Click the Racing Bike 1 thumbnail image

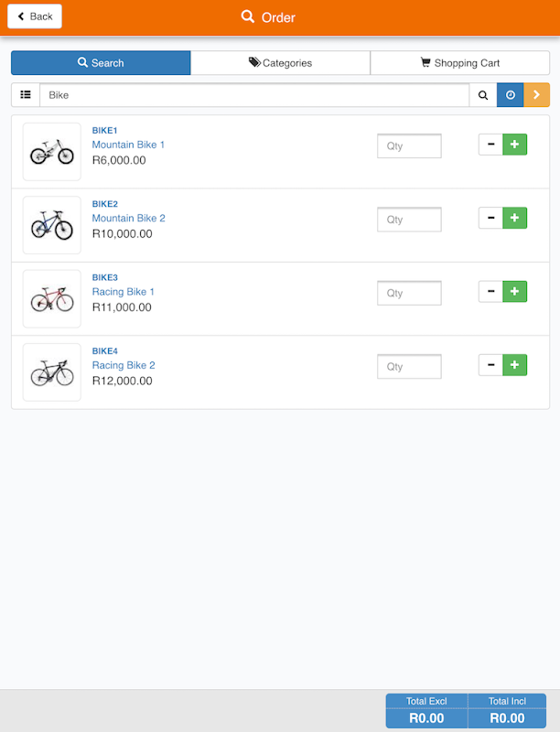coord(52,298)
